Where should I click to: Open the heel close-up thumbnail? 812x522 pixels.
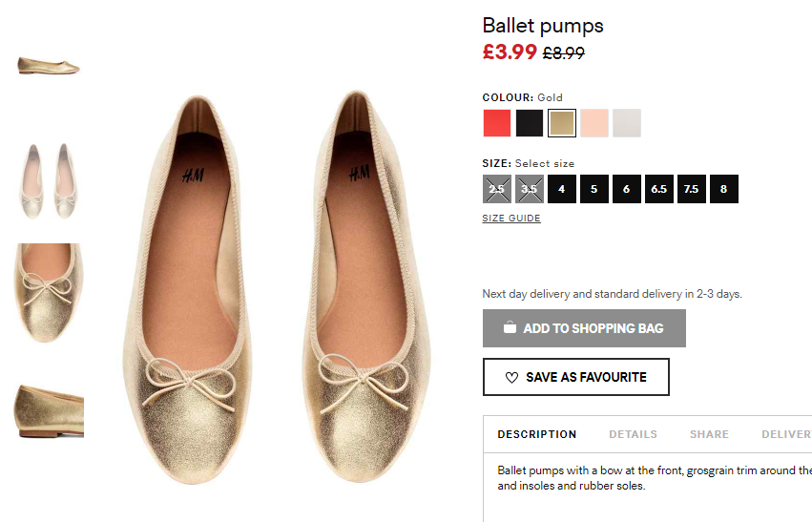click(x=50, y=411)
